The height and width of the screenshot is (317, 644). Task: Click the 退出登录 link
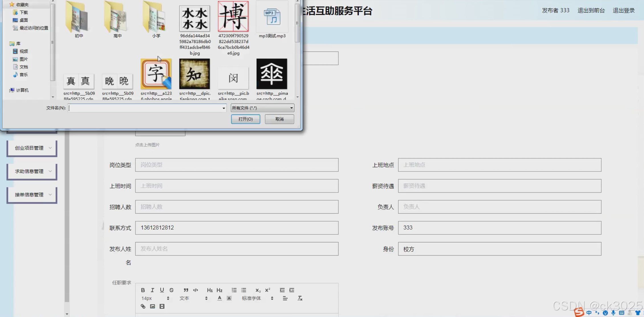(623, 11)
